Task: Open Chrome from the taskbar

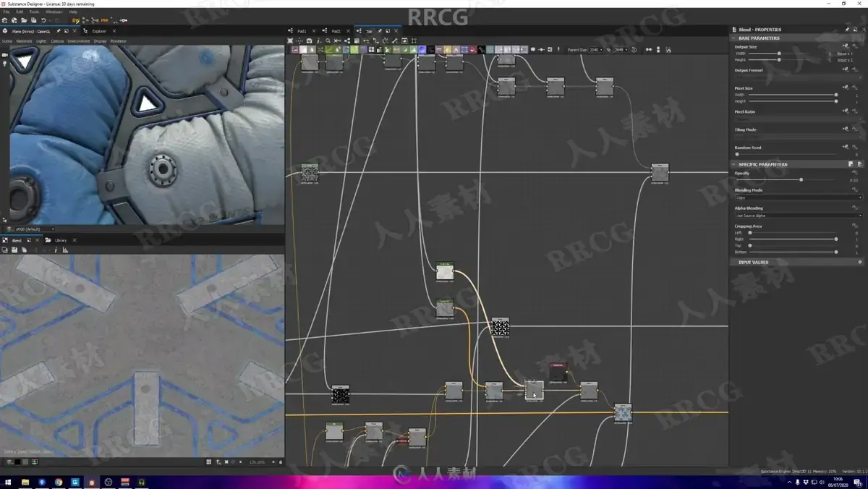Action: [59, 482]
